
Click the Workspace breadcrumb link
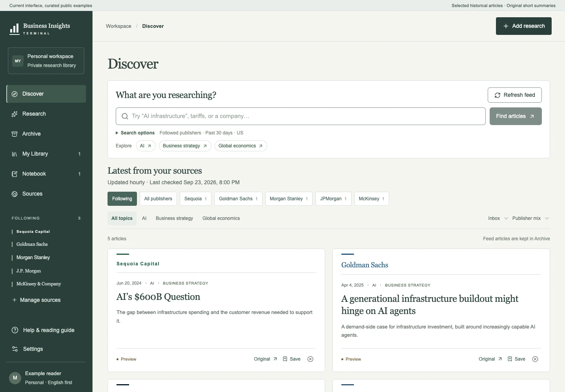[x=118, y=26]
